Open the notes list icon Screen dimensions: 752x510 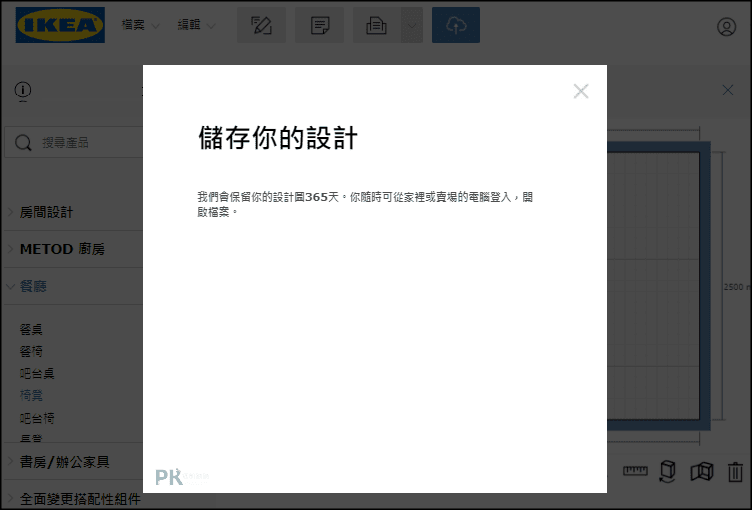coord(319,25)
